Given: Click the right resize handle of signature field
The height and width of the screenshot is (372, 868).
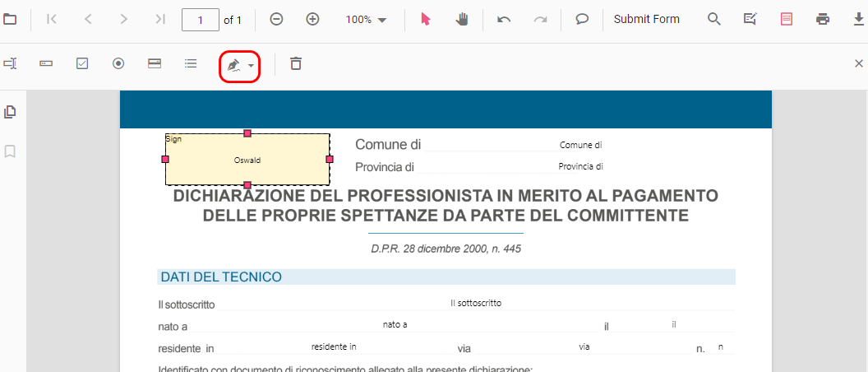Looking at the screenshot, I should [330, 159].
